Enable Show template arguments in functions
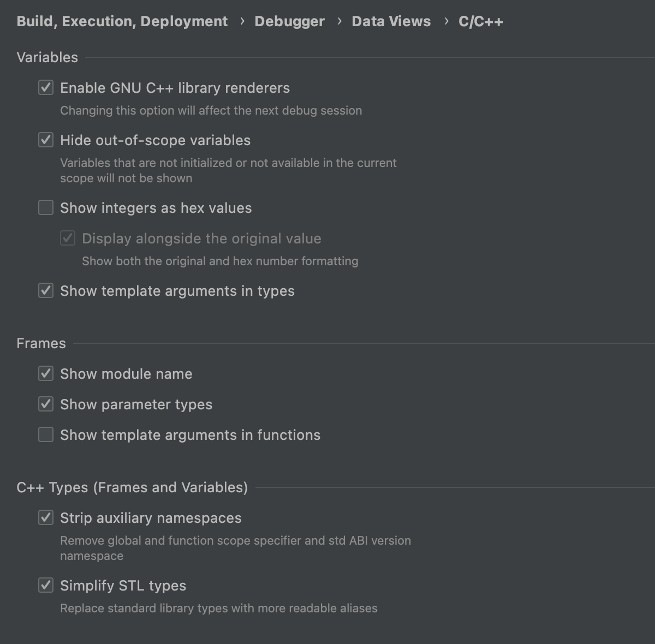 coord(46,435)
